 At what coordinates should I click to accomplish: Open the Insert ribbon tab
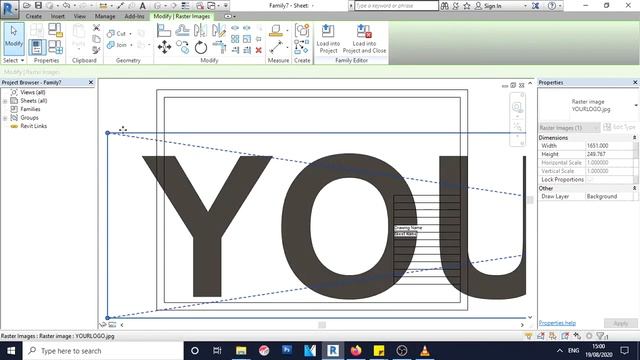point(58,16)
